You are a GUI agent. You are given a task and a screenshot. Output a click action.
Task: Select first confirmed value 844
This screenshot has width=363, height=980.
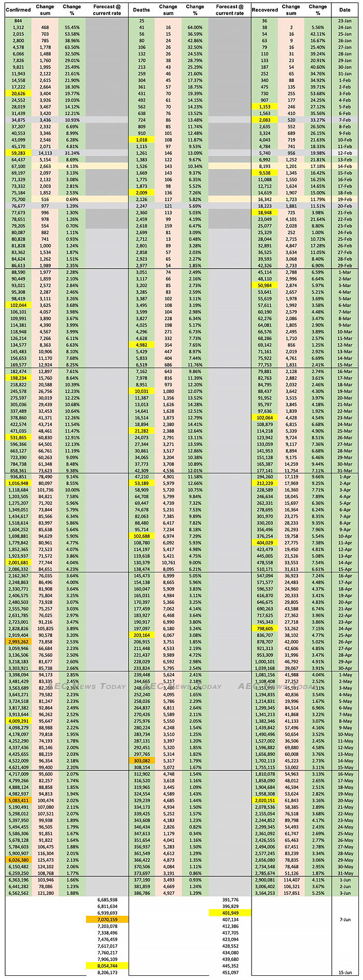coord(18,21)
